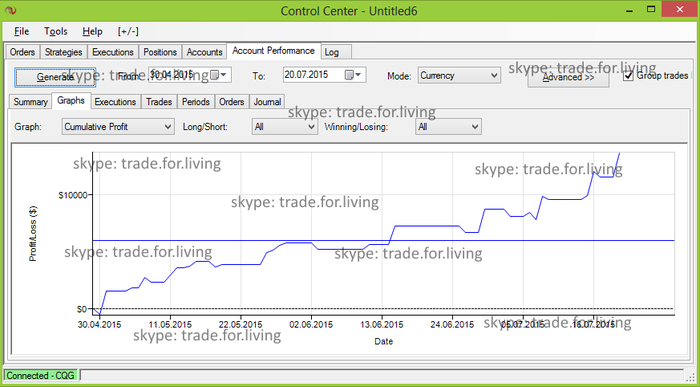
Task: Open the Help menu
Action: click(92, 31)
